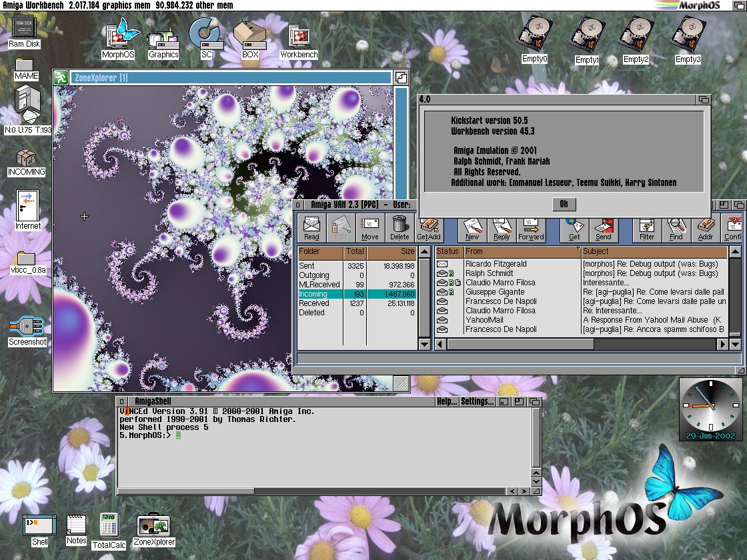Viewport: 747px width, 560px height.
Task: Click the Send mail icon
Action: click(x=604, y=229)
